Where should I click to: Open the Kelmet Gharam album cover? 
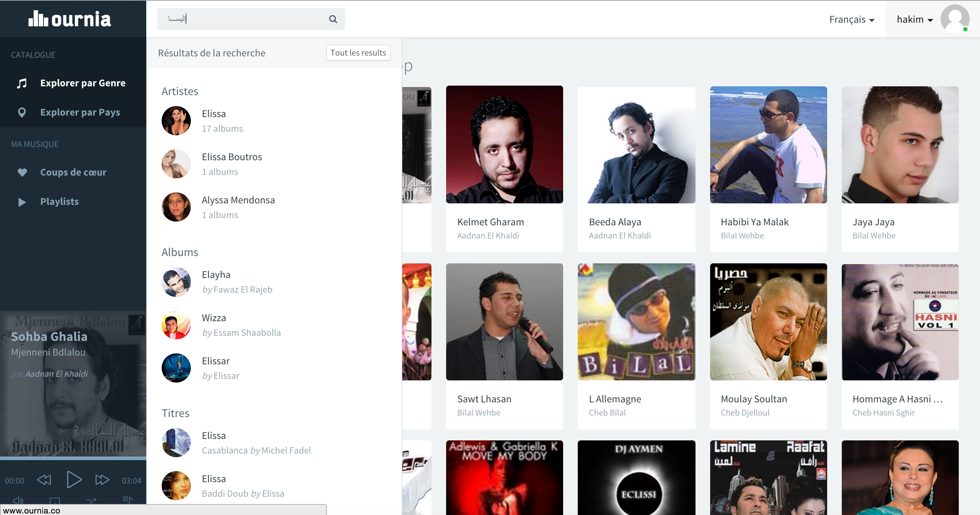click(504, 144)
